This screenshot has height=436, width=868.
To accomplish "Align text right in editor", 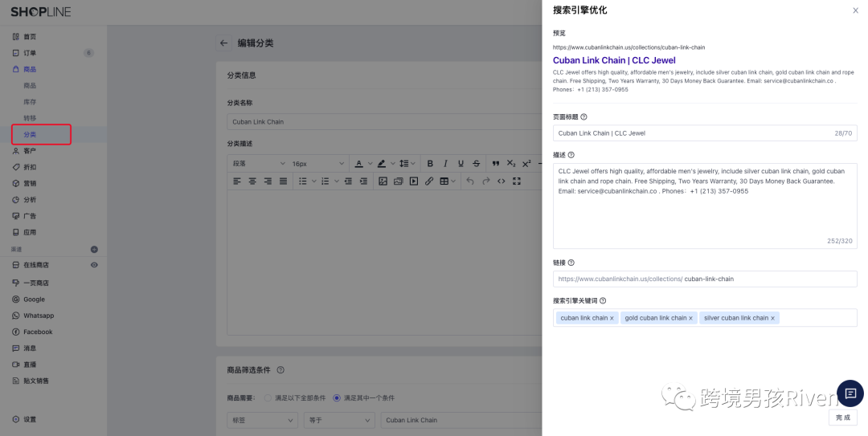I will [268, 181].
